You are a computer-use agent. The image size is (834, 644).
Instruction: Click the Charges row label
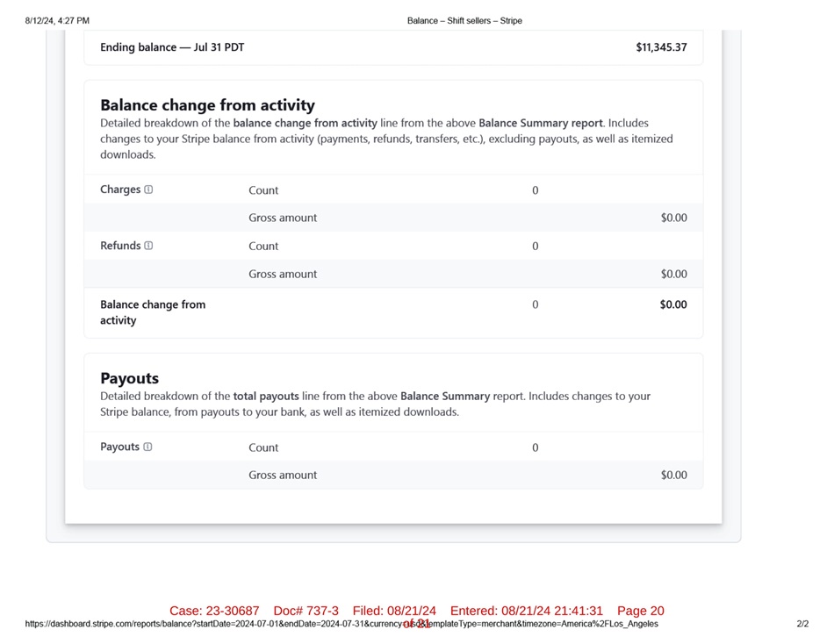[120, 190]
